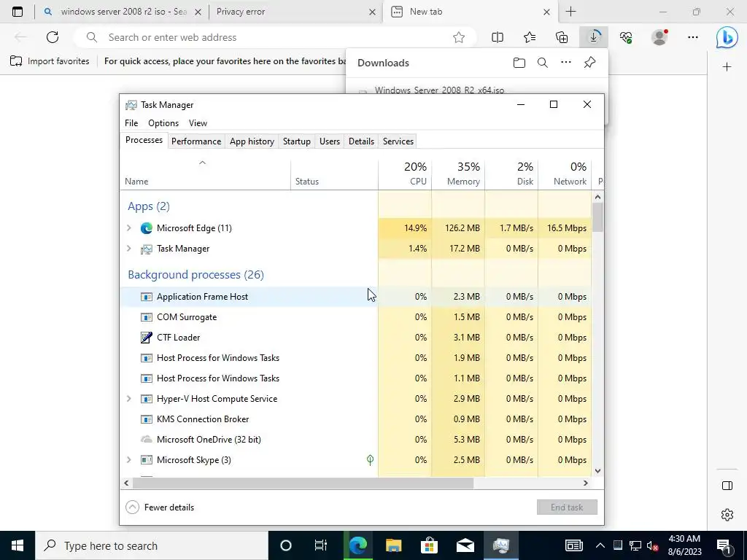Open Edge profile avatar icon
The image size is (747, 560).
659,37
